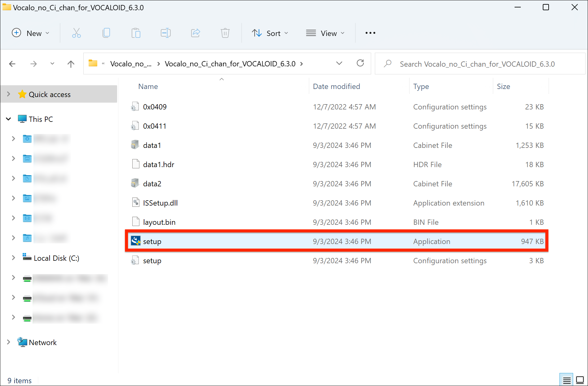Select the Copy icon

click(x=106, y=33)
